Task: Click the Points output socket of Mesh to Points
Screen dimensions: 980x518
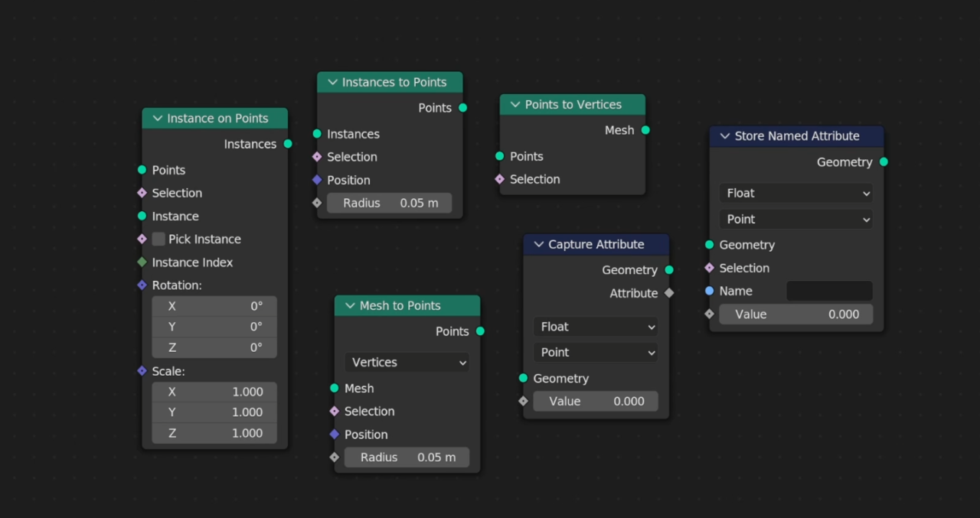Action: pyautogui.click(x=480, y=331)
